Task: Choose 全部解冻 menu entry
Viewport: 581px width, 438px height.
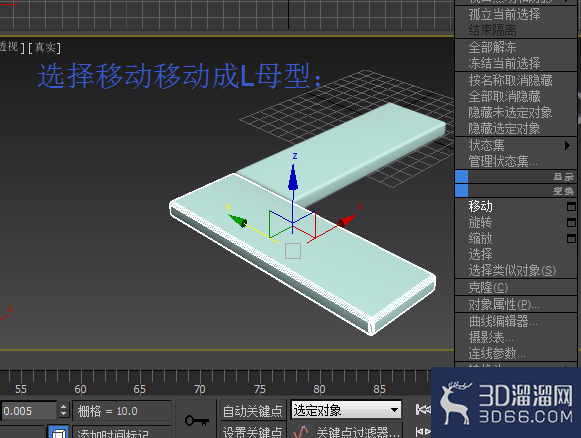Action: (492, 47)
